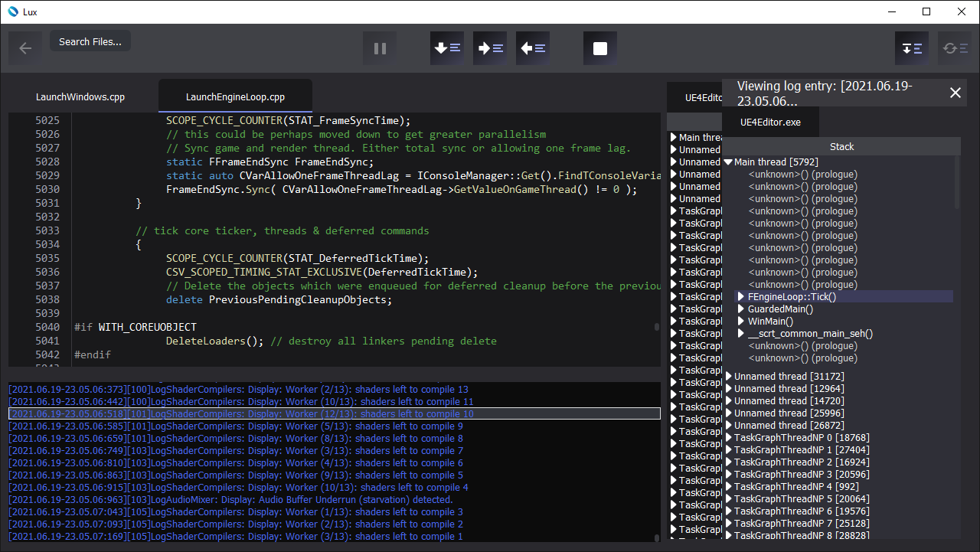Image resolution: width=980 pixels, height=552 pixels.
Task: Expand TaskGraphThreadNP 2 [16924]
Action: [729, 462]
